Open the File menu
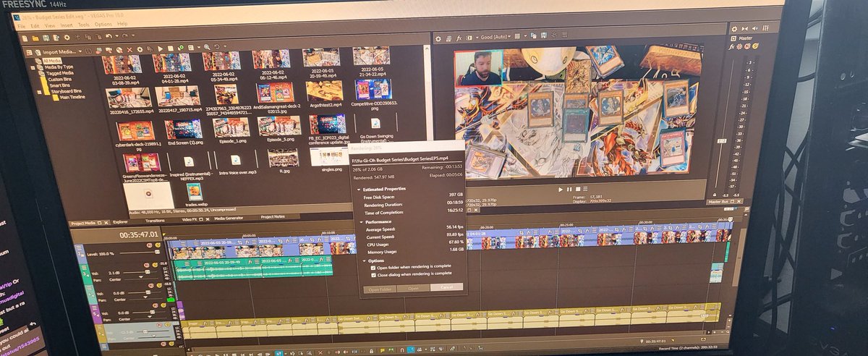The image size is (868, 356). (22, 26)
